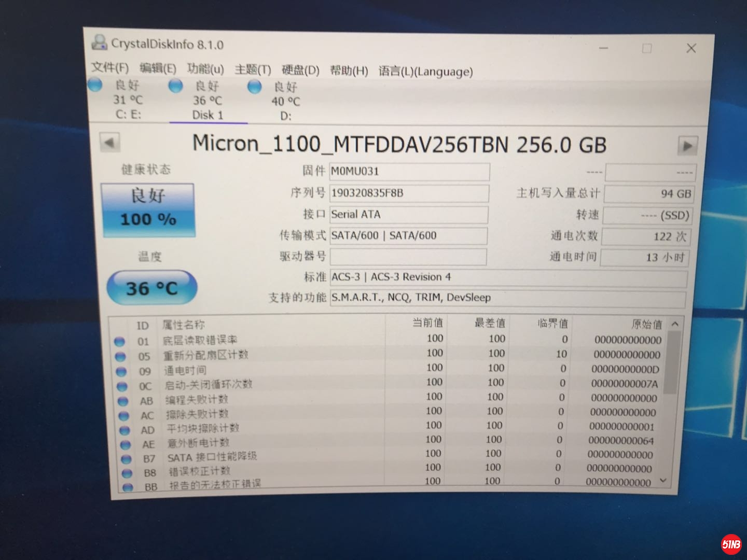
Task: Click the 36 °C temperature button
Action: [151, 288]
